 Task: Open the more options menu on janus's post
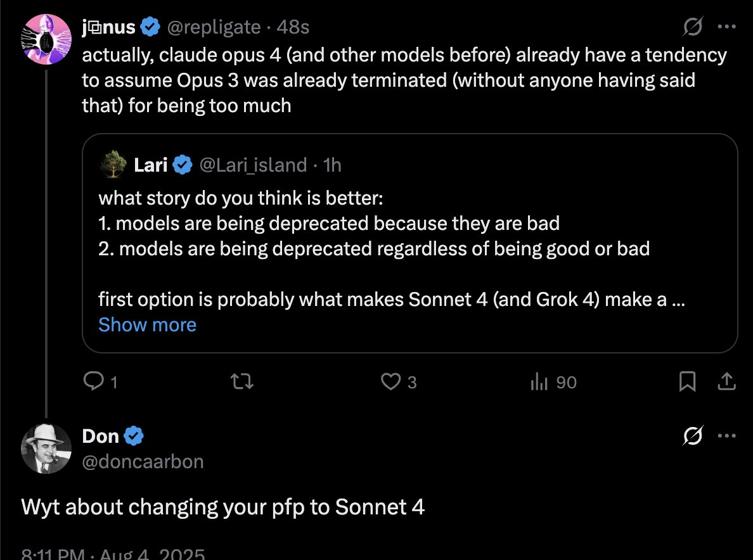click(x=726, y=27)
